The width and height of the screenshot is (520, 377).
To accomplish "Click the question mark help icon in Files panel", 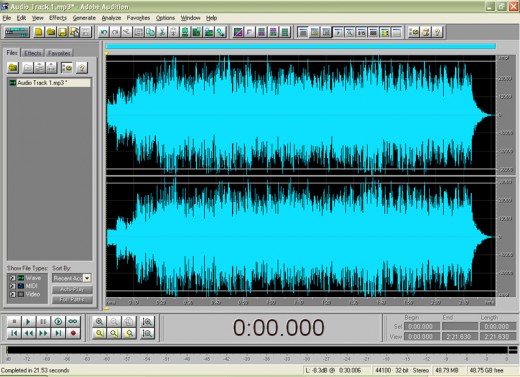I will 82,68.
